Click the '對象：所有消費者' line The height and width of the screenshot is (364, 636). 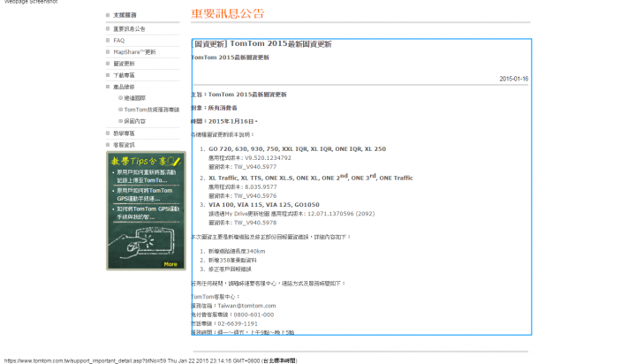tap(214, 108)
